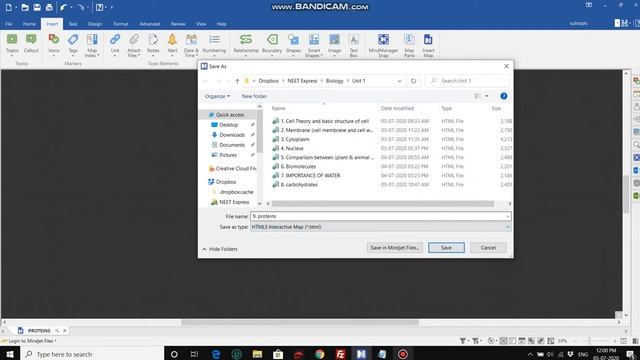Screen dimensions: 640x360
Task: Expand the address bar path dropdown
Action: click(399, 81)
